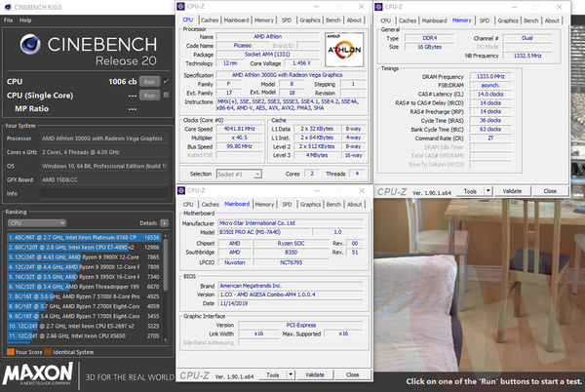Click the BIOS date 11/14/2019 field

pos(291,303)
